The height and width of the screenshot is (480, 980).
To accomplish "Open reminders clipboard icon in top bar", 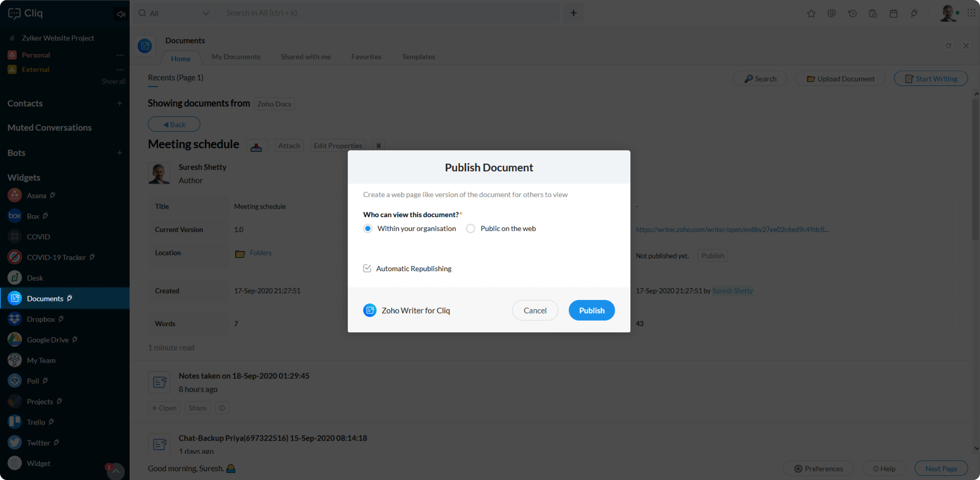I will [x=873, y=13].
